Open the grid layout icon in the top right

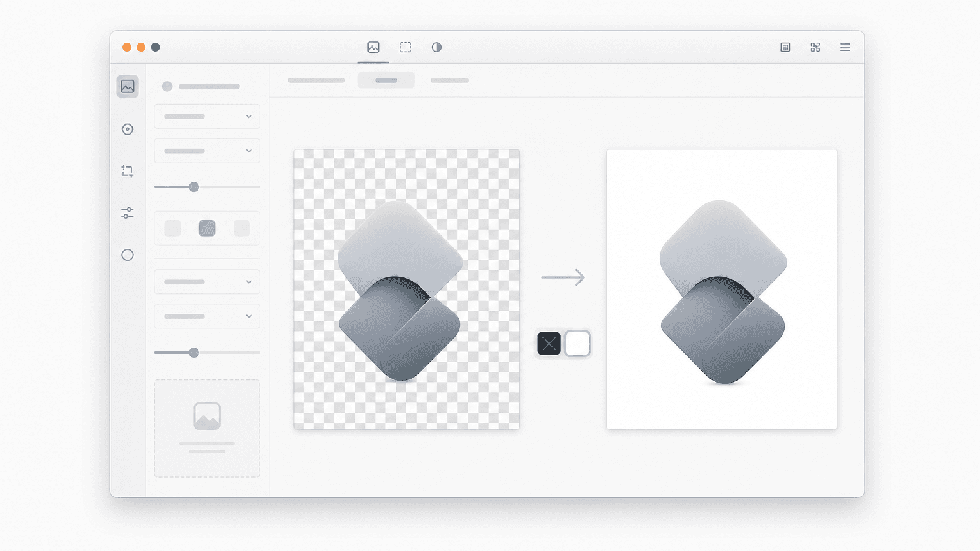tap(815, 47)
